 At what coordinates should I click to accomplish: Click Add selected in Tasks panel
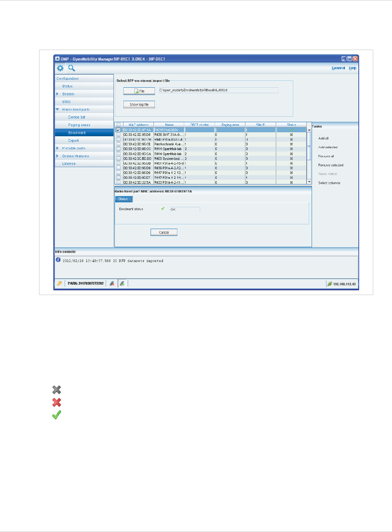point(328,147)
